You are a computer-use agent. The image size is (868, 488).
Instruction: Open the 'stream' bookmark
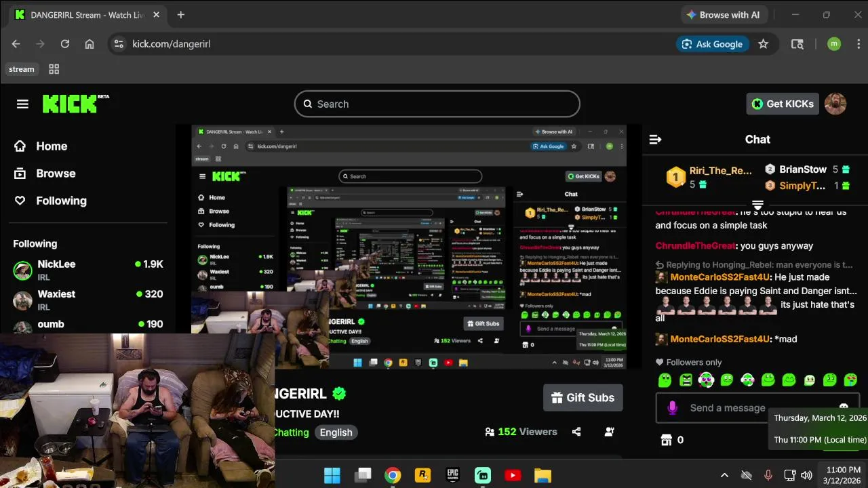click(x=21, y=69)
